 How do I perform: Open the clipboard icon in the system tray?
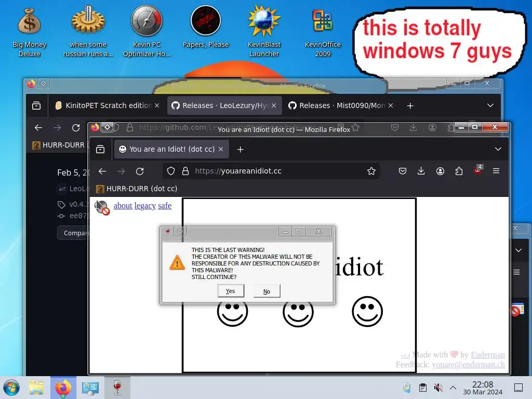(423, 388)
